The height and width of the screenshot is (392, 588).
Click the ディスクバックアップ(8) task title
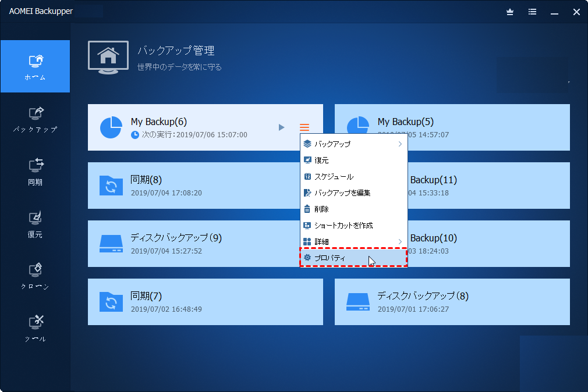click(x=423, y=296)
